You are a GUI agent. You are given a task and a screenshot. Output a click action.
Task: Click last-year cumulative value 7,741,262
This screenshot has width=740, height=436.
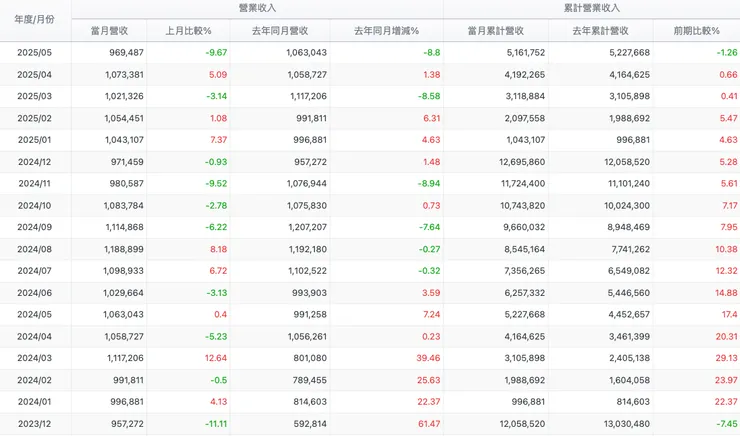[631, 249]
